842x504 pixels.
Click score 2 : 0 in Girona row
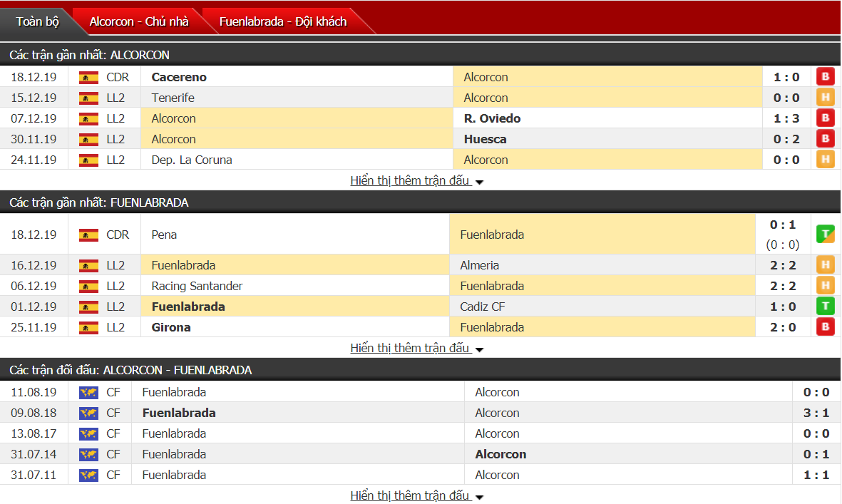(782, 327)
